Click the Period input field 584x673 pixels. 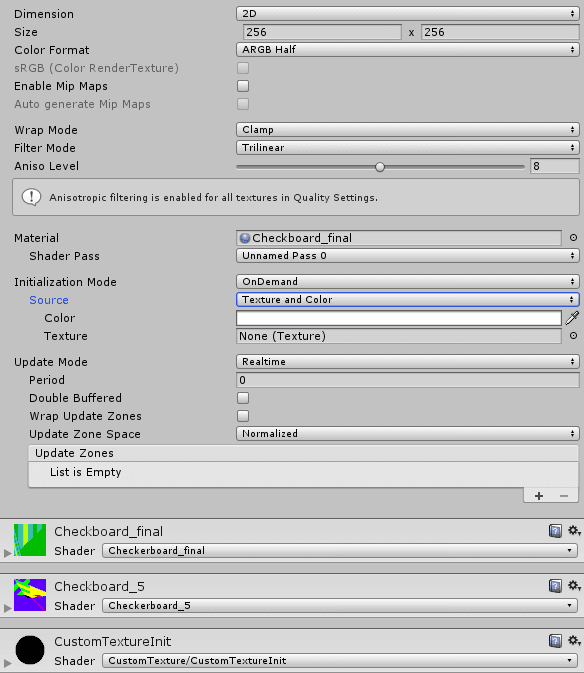click(x=408, y=380)
